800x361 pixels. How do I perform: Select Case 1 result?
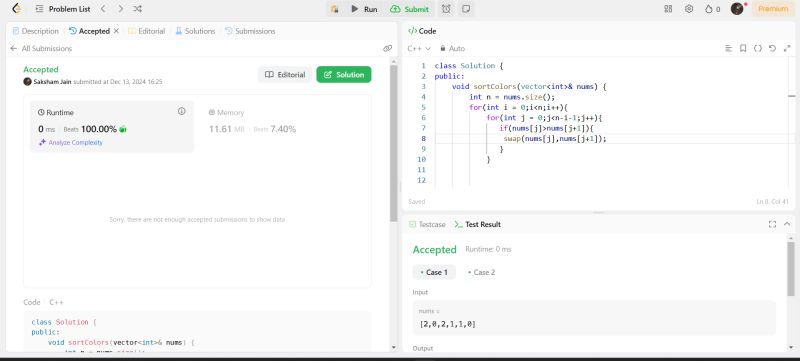[x=434, y=272]
